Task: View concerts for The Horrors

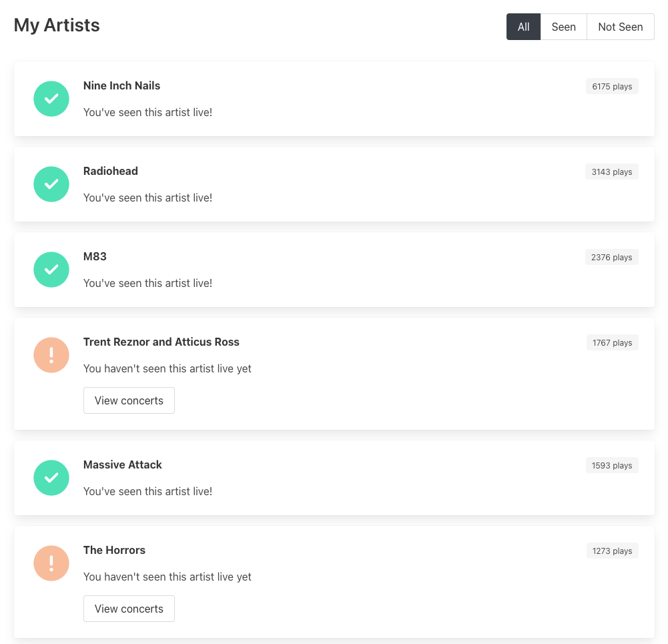Action: (129, 608)
